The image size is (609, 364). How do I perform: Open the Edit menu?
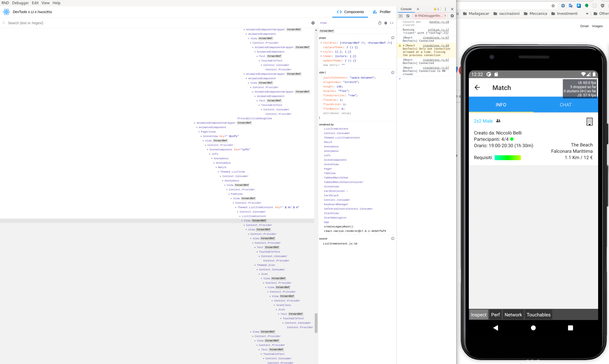tap(35, 3)
